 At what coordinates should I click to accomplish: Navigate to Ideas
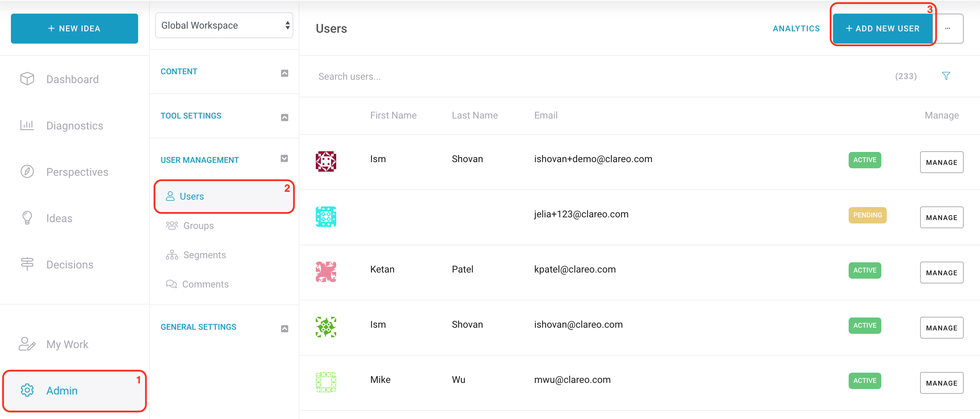coord(59,218)
